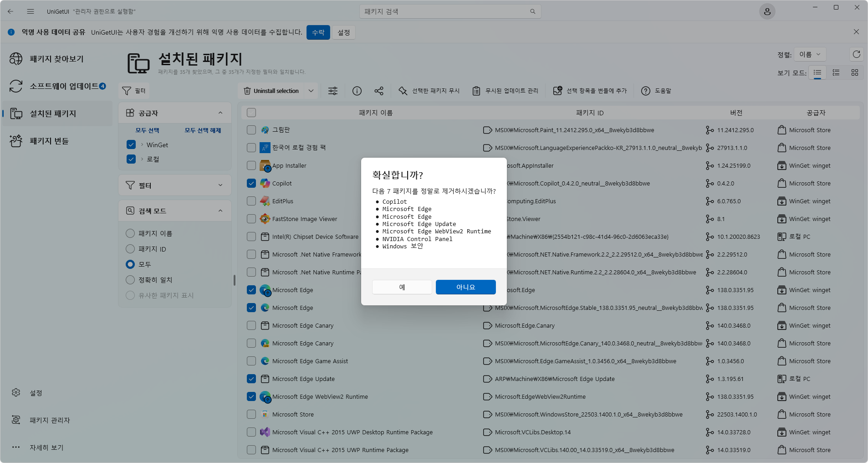Viewport: 868px width, 463px height.
Task: Click 선택한 패키지 무시 toolbar button
Action: click(x=429, y=91)
